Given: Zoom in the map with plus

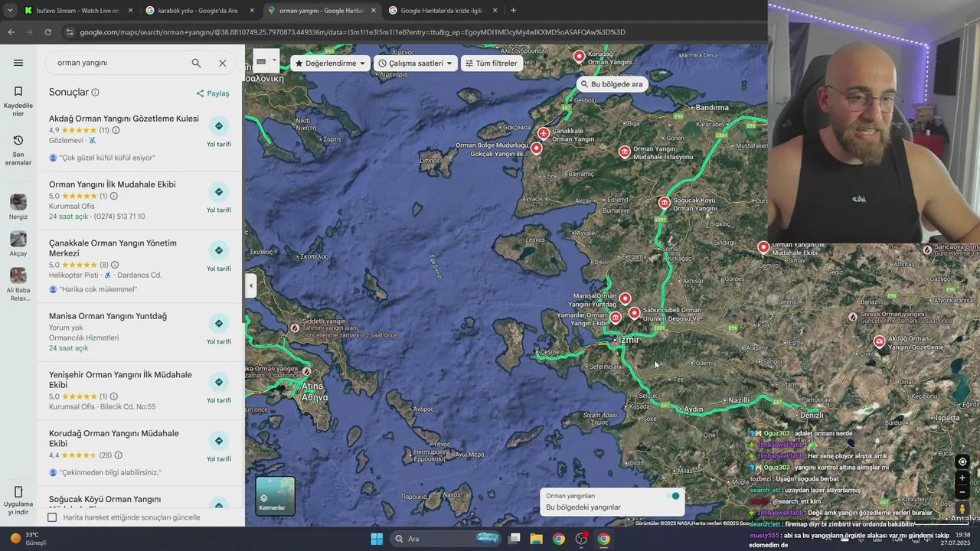Looking at the screenshot, I should (x=962, y=478).
